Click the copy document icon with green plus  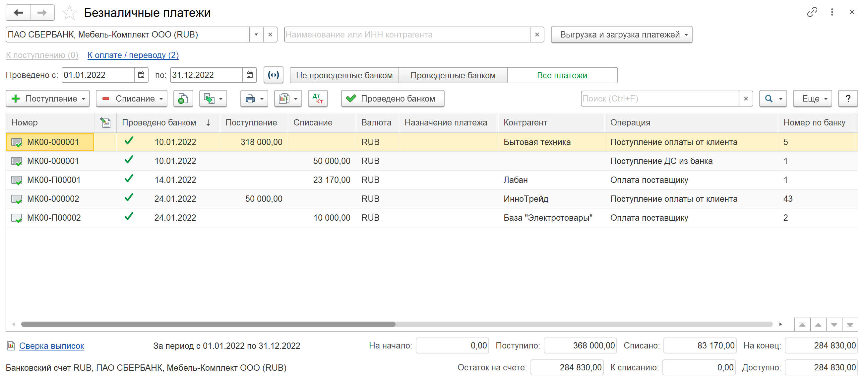point(183,99)
